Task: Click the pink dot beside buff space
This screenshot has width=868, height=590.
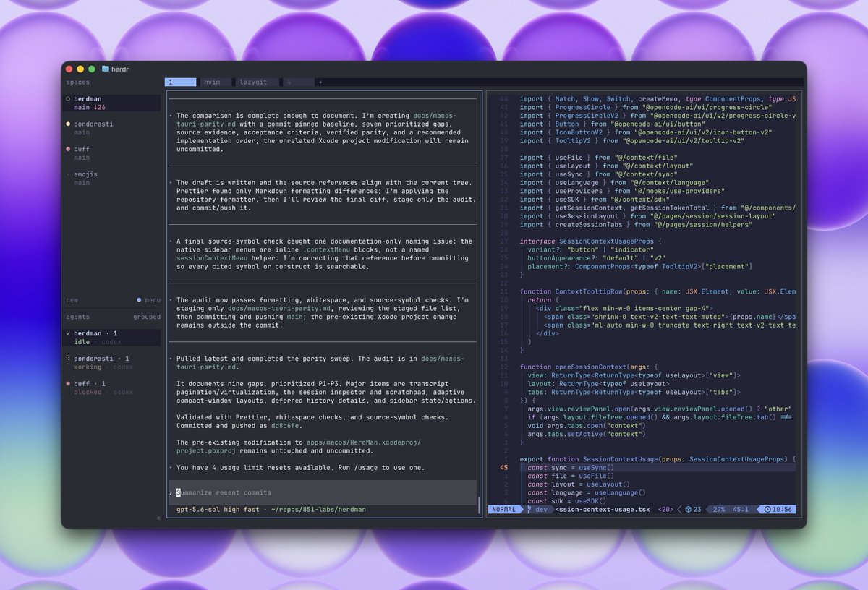Action: tap(68, 149)
